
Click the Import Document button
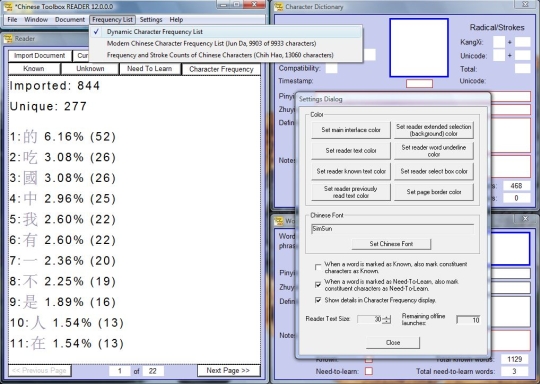pyautogui.click(x=40, y=56)
